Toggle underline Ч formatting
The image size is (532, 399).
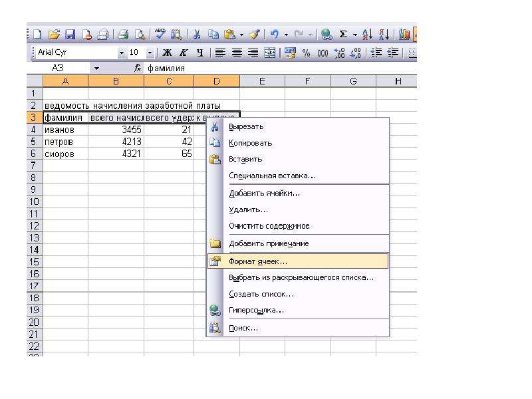point(200,53)
